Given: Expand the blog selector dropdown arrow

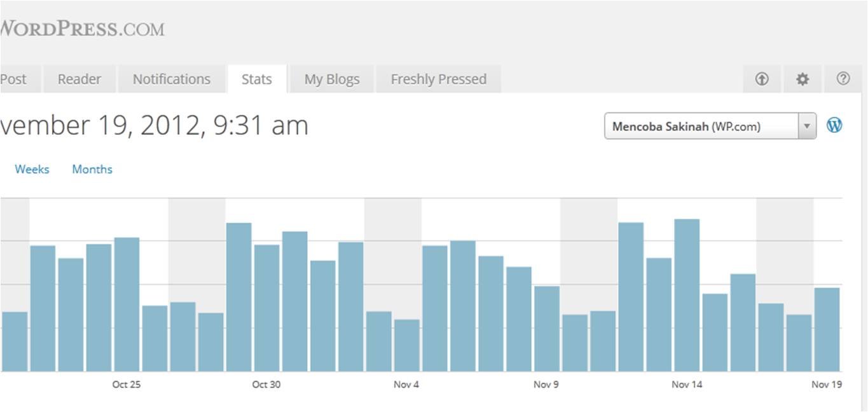Looking at the screenshot, I should (806, 126).
